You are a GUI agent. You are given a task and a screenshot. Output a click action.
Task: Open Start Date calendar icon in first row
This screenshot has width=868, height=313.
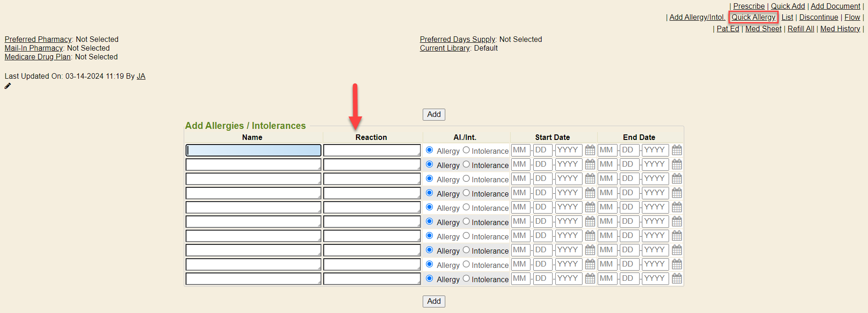point(590,150)
